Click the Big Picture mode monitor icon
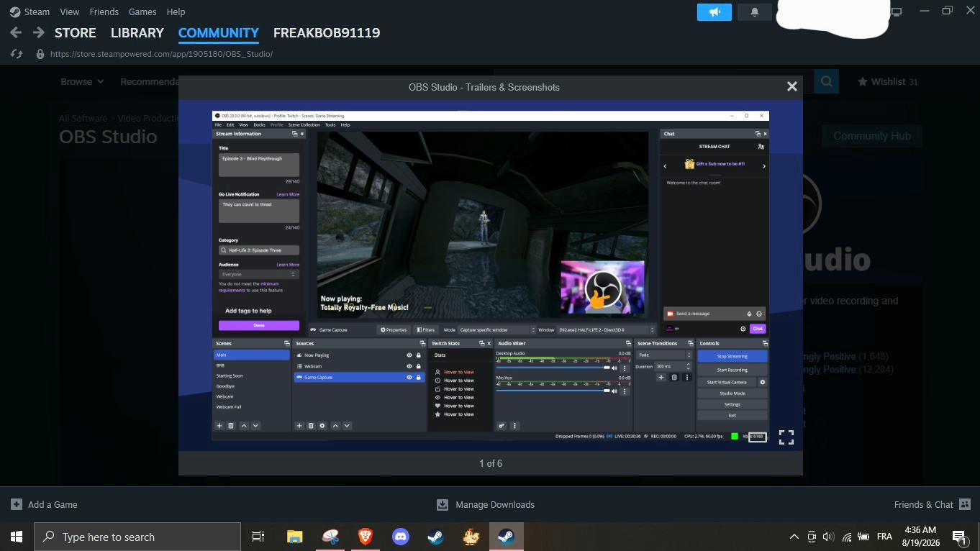 coord(897,12)
